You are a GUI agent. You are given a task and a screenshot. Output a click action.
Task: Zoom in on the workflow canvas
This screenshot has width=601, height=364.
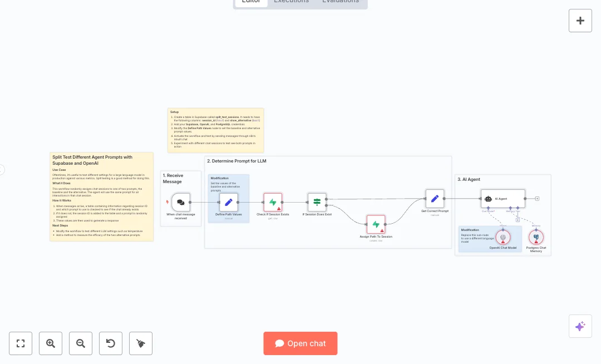coord(51,343)
